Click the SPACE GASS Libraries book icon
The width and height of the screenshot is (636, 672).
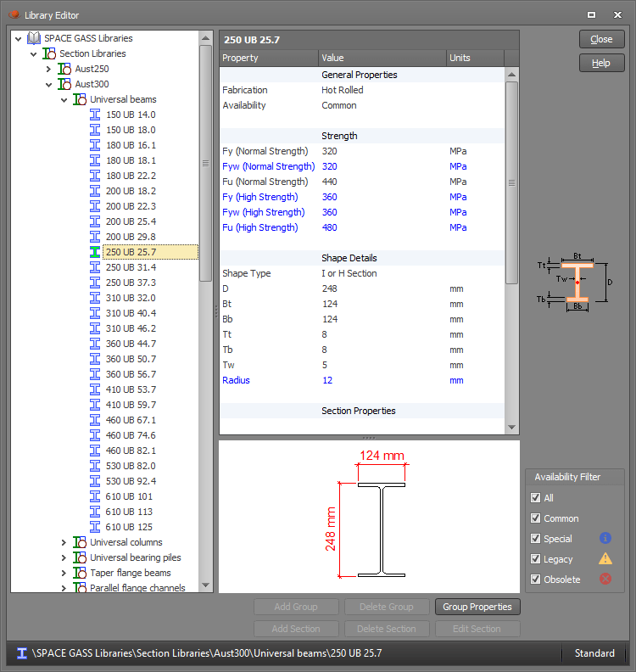pos(34,38)
